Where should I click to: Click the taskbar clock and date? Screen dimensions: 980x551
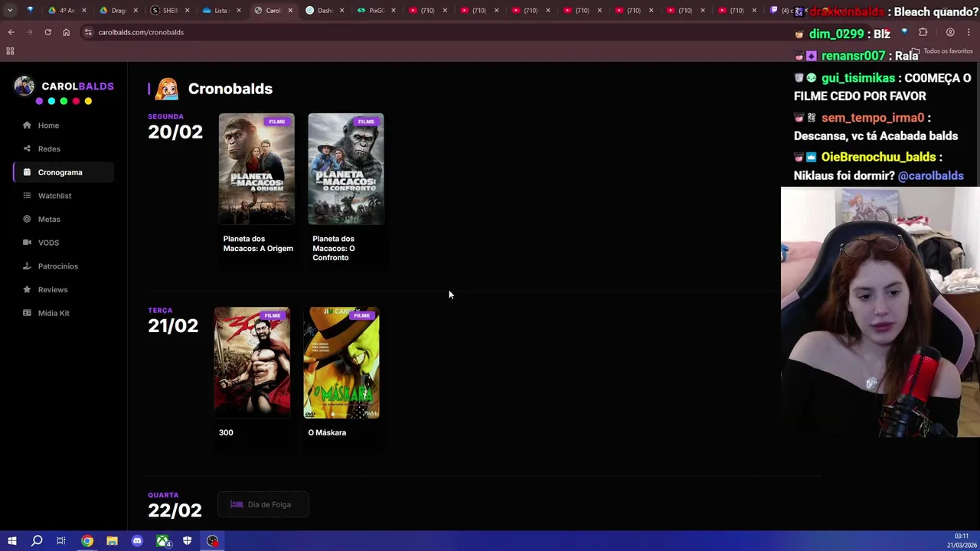point(961,541)
